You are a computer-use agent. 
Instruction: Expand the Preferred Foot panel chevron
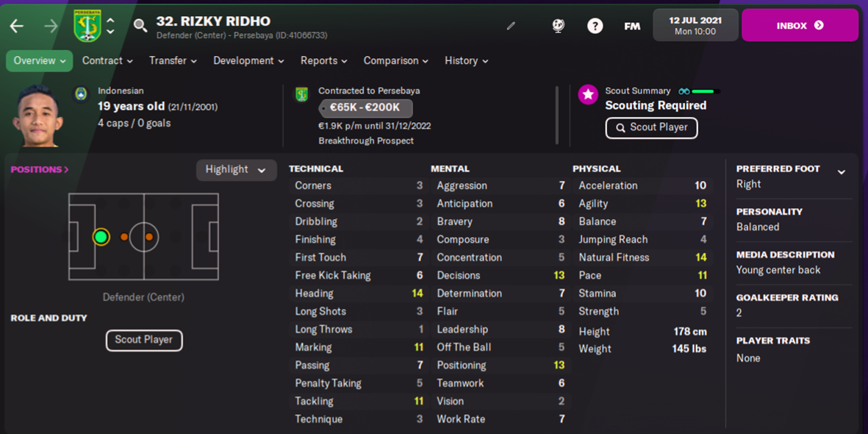coord(842,172)
